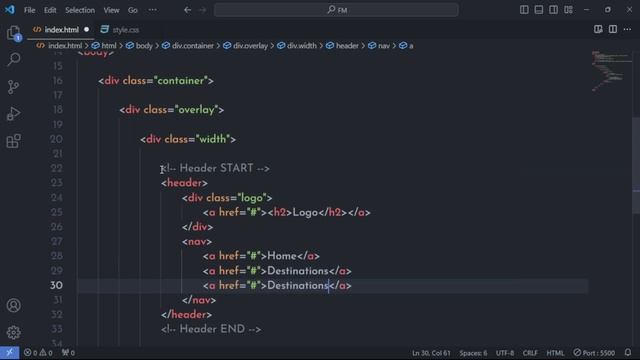This screenshot has width=640, height=360.
Task: Click the closing </header> tag
Action: (186, 315)
